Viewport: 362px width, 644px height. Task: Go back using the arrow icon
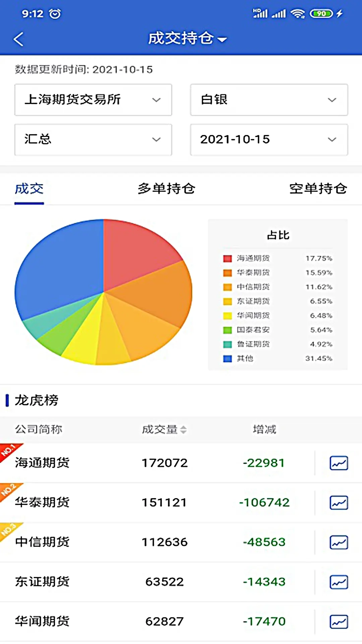pos(19,39)
